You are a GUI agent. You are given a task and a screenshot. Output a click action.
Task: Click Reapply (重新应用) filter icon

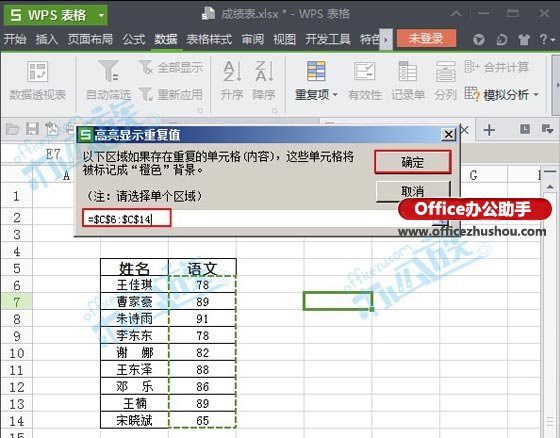point(146,94)
